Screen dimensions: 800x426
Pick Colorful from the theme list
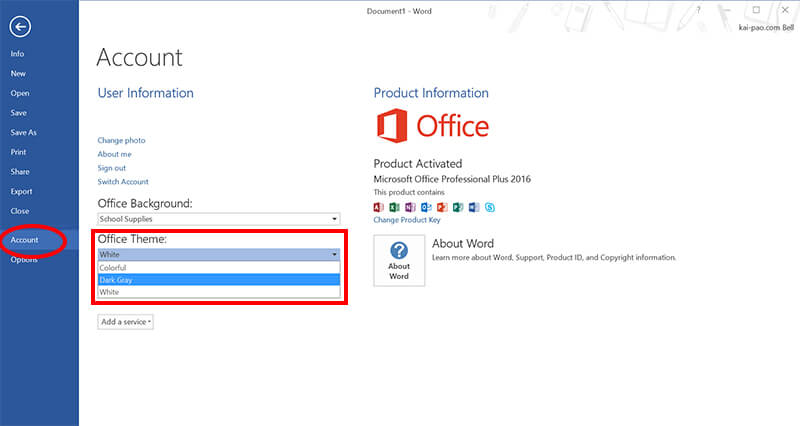tap(218, 267)
